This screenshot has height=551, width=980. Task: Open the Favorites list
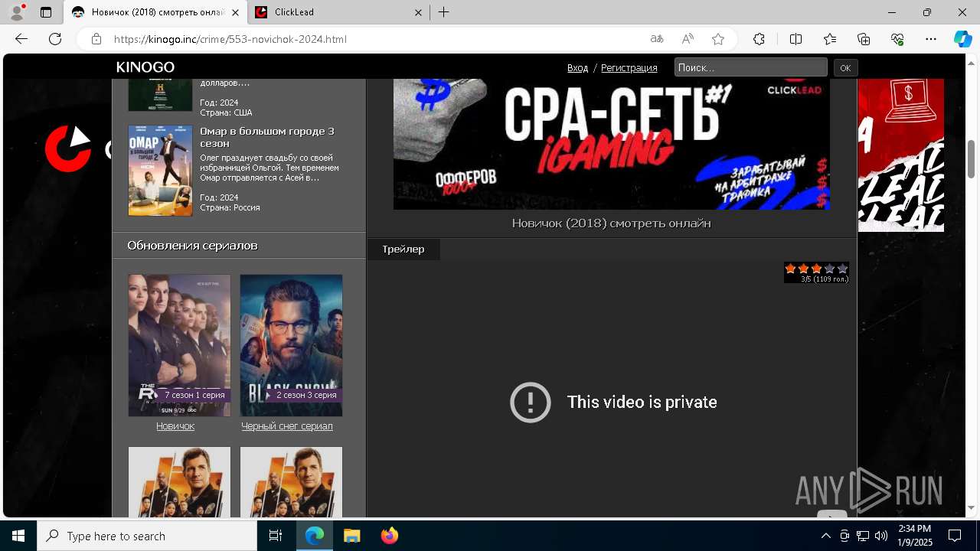(x=830, y=39)
